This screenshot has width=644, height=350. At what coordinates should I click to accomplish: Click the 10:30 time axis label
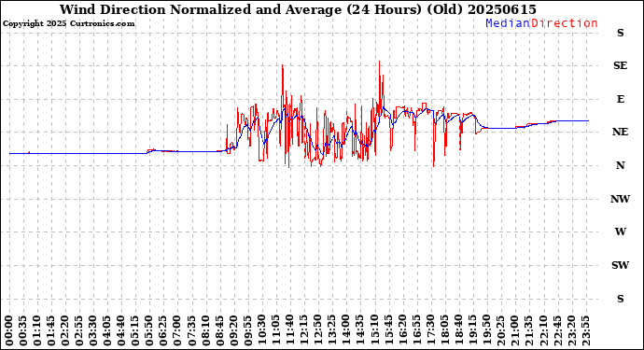pos(262,330)
